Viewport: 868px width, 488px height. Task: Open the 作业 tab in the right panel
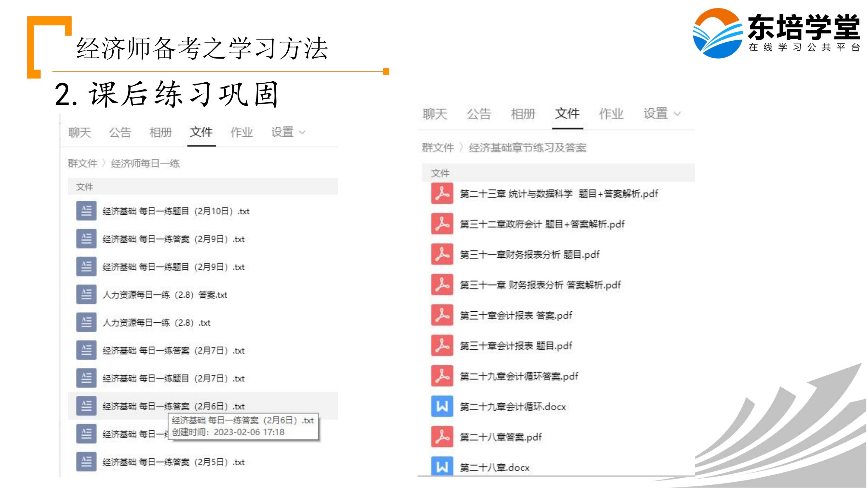click(611, 114)
